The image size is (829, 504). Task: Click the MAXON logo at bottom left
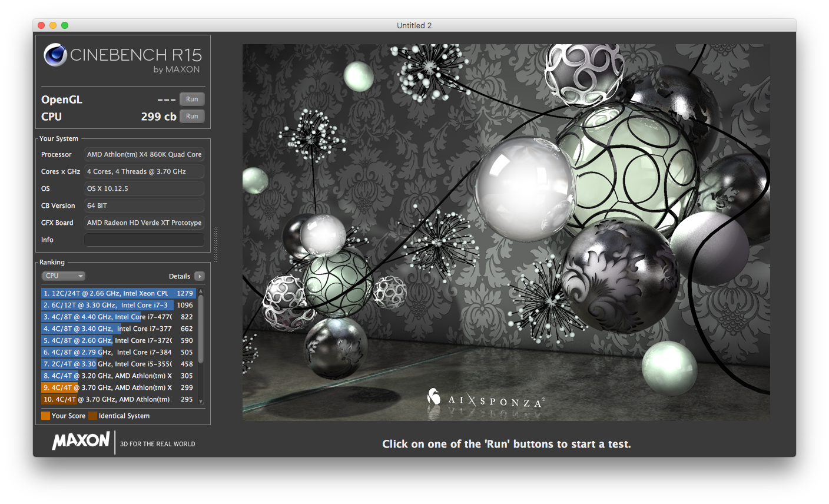point(81,441)
